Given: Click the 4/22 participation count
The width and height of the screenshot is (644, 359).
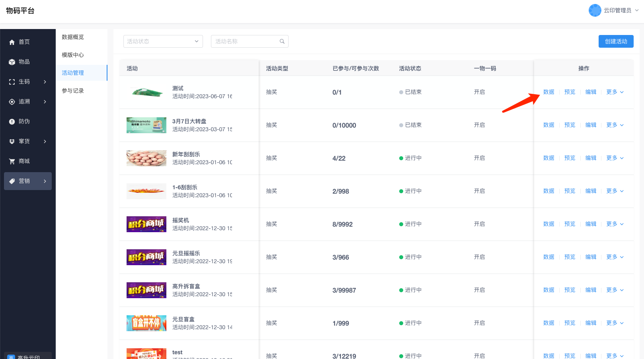Looking at the screenshot, I should click(339, 158).
